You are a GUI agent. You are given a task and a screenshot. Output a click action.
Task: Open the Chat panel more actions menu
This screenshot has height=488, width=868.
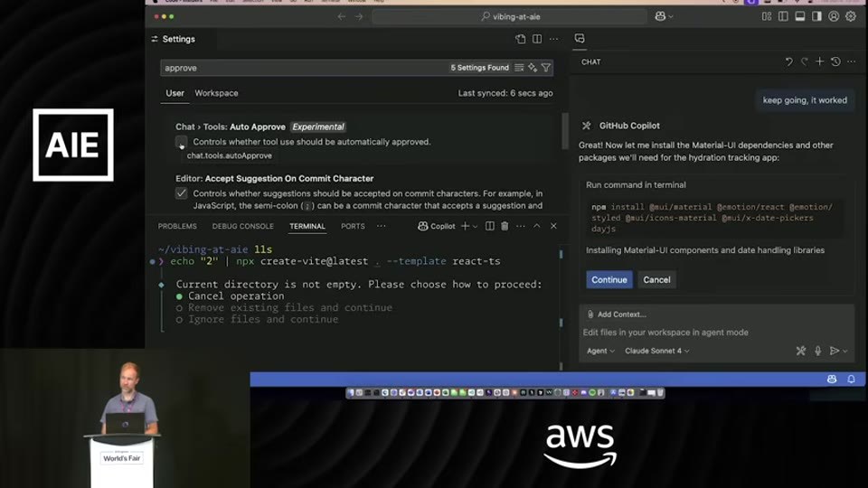pos(852,62)
